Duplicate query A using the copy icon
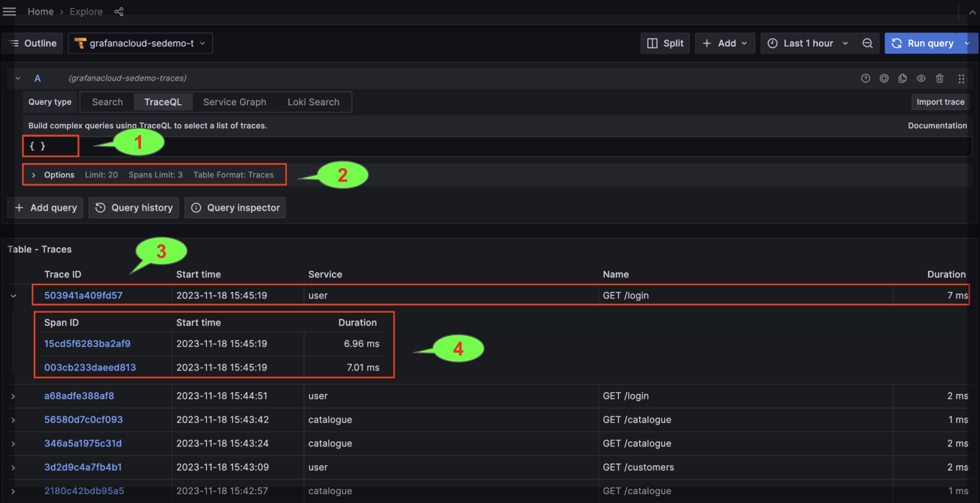This screenshot has height=503, width=980. pyautogui.click(x=903, y=78)
